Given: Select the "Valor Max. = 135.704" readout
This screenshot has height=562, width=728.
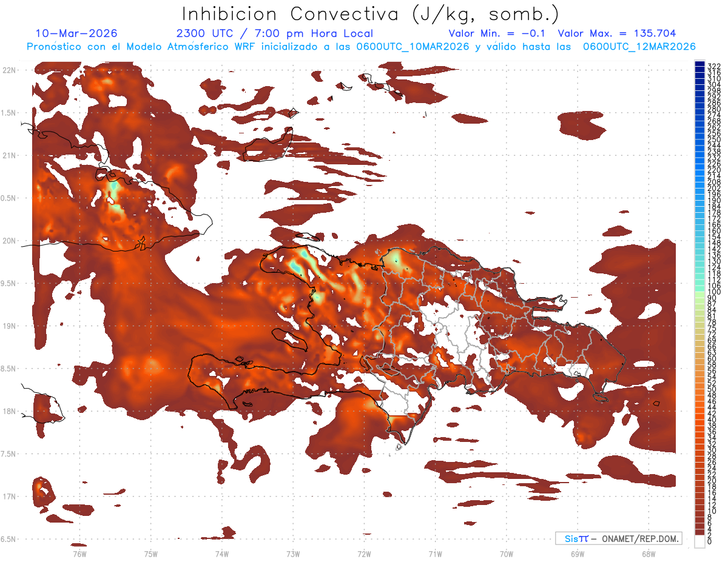Looking at the screenshot, I should pyautogui.click(x=616, y=34).
